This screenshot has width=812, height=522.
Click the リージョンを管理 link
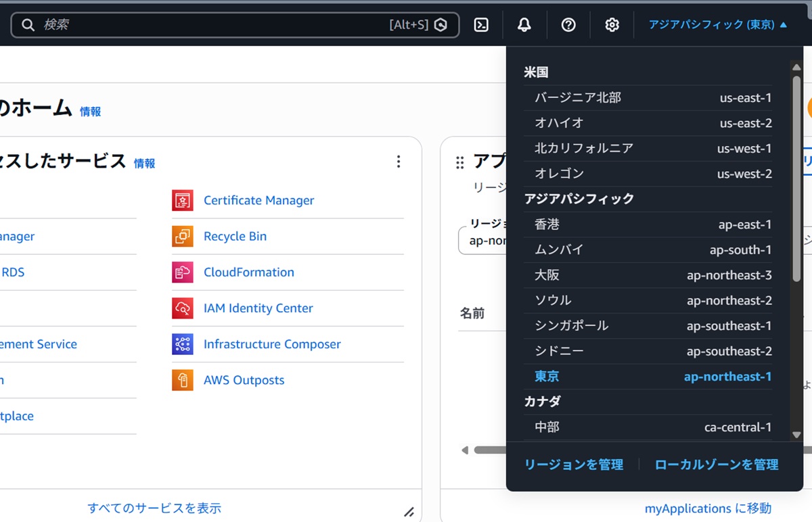tap(574, 465)
